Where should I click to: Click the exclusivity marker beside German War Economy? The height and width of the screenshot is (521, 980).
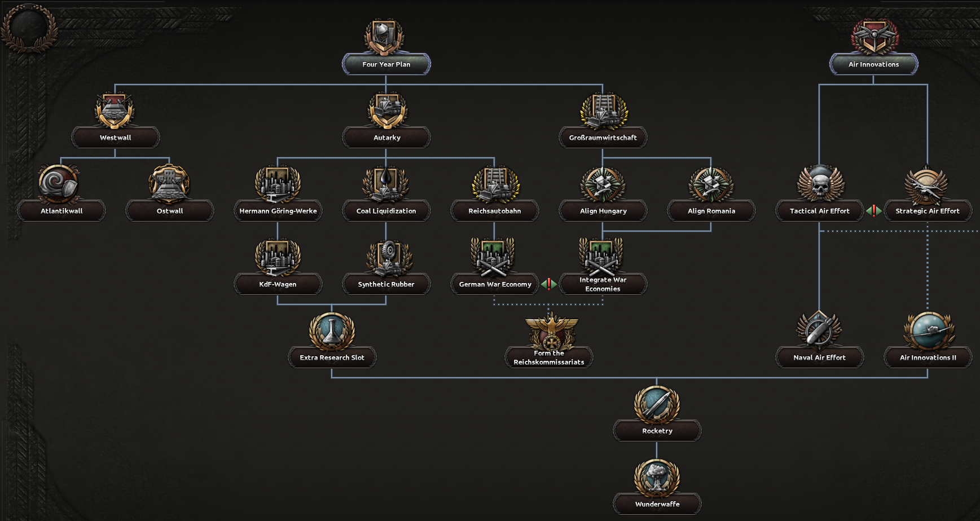pyautogui.click(x=549, y=284)
